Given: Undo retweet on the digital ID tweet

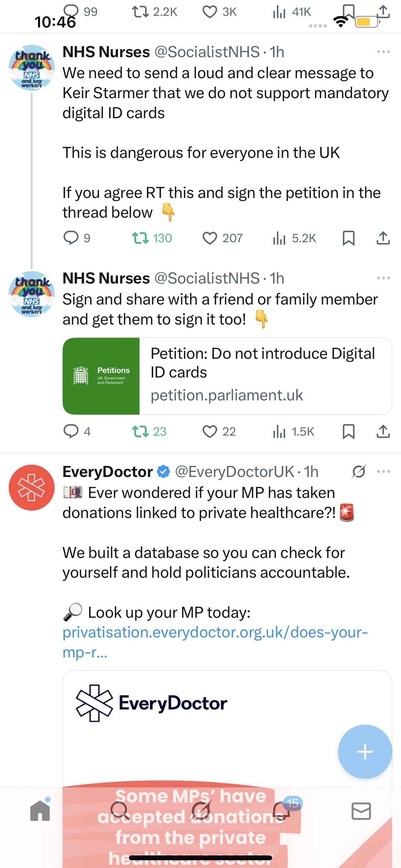Looking at the screenshot, I should coord(140,238).
